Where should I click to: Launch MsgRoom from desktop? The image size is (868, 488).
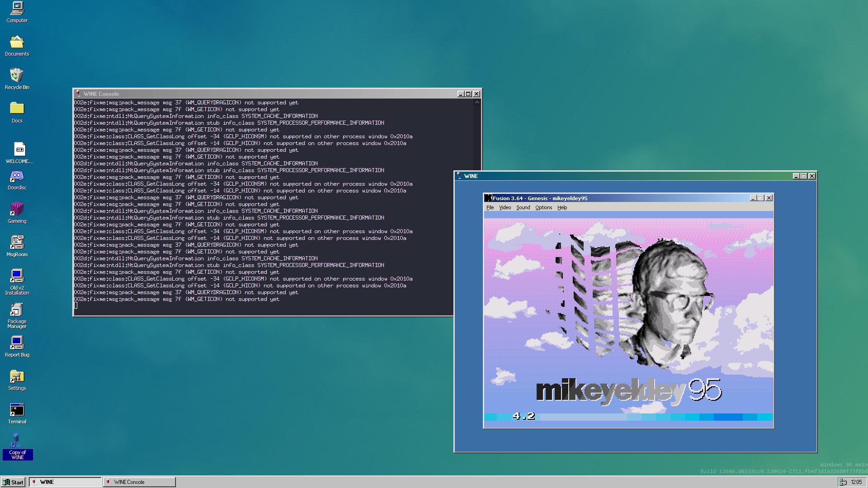coord(17,243)
